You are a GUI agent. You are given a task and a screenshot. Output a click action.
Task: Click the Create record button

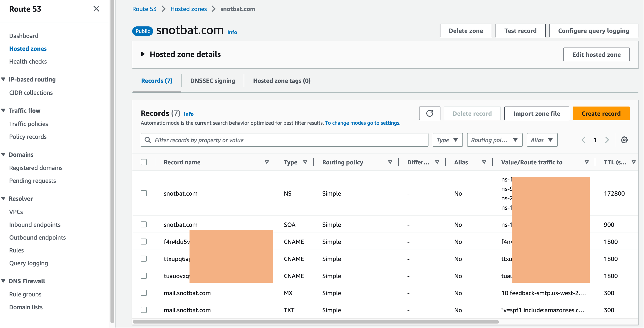click(x=601, y=114)
